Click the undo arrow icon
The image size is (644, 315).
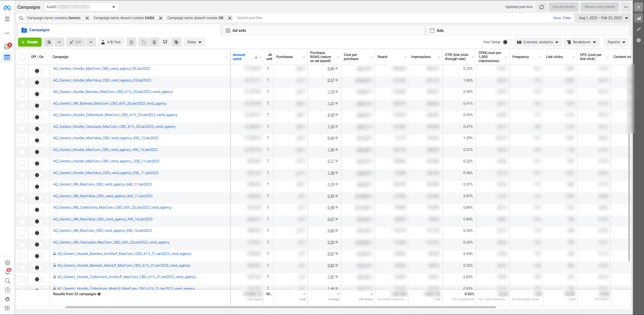(144, 42)
